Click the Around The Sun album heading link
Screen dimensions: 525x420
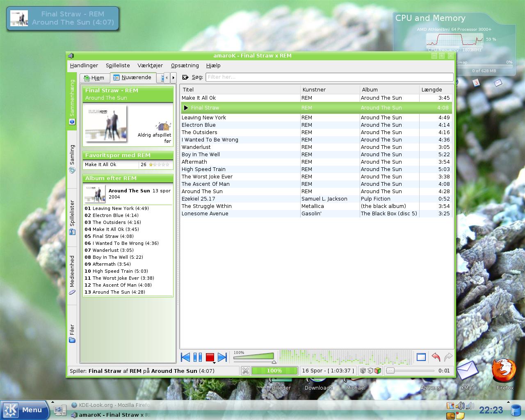point(129,191)
